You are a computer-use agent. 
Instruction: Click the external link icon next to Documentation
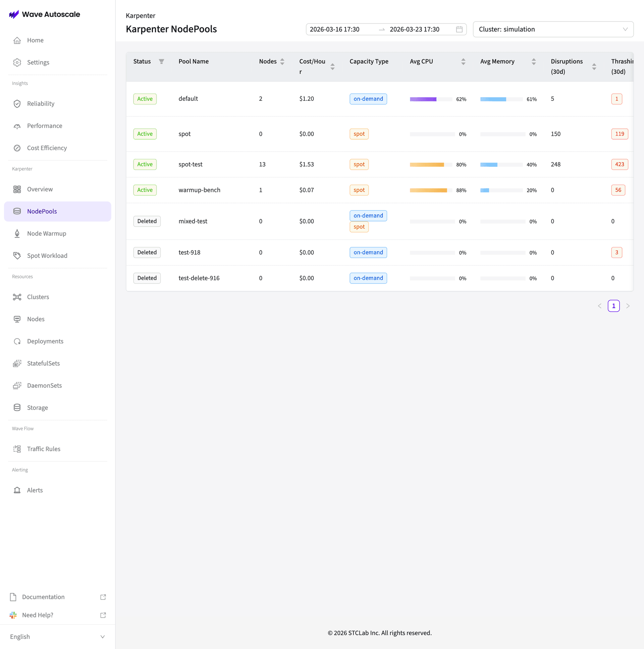click(103, 597)
